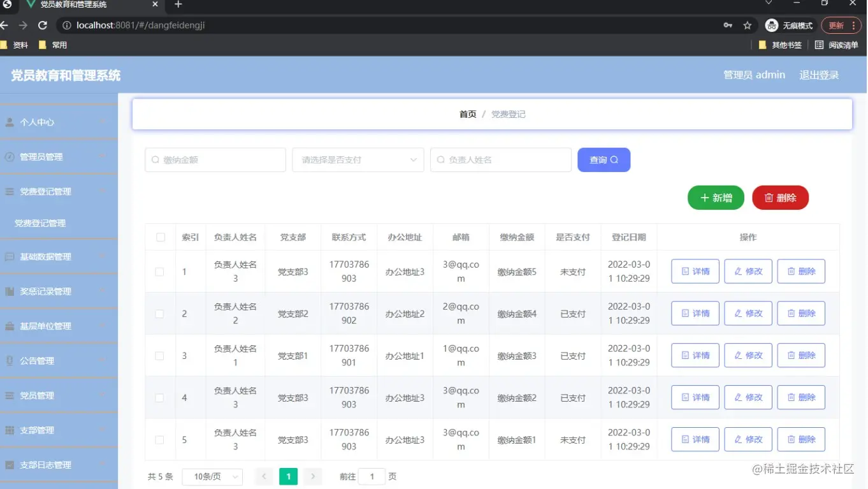
Task: Collapse the 党费登记管理 menu
Action: click(59, 191)
